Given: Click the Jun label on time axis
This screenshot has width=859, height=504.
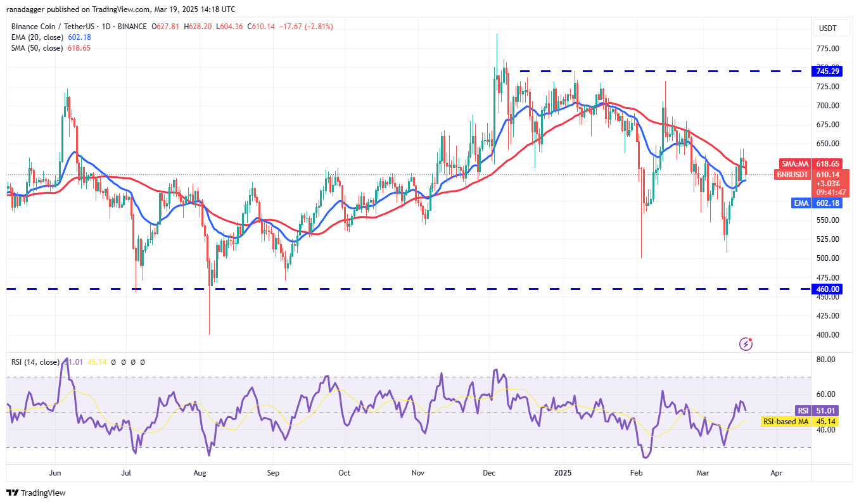Looking at the screenshot, I should coord(54,472).
